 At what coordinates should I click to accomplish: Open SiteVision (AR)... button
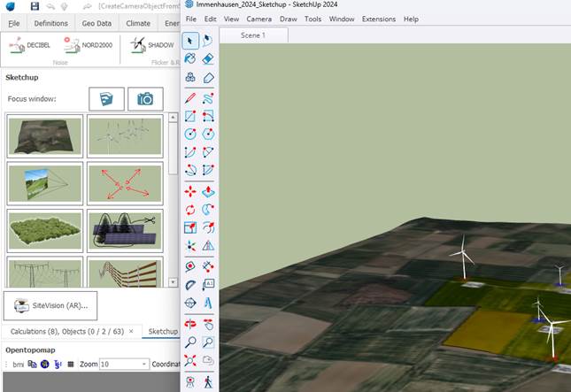[50, 306]
